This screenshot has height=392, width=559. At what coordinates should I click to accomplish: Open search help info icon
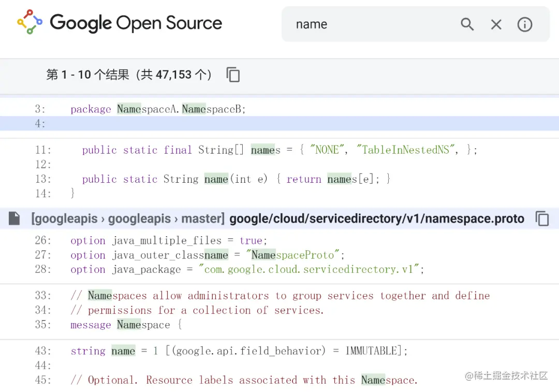[525, 24]
